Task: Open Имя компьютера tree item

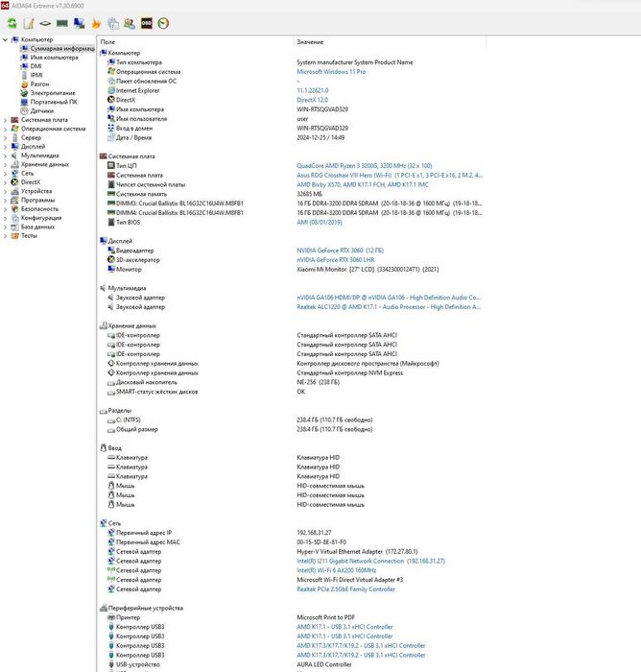Action: pos(54,58)
